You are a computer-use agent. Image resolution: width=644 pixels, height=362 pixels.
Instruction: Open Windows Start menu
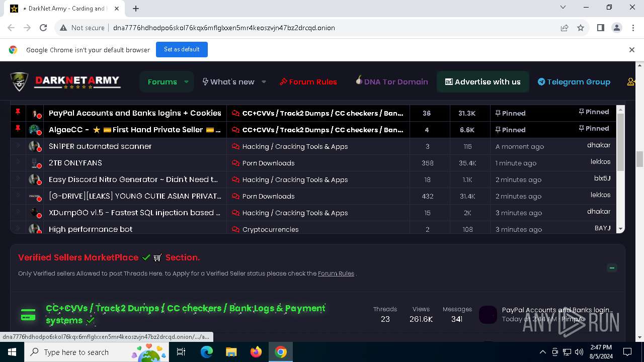click(12, 352)
